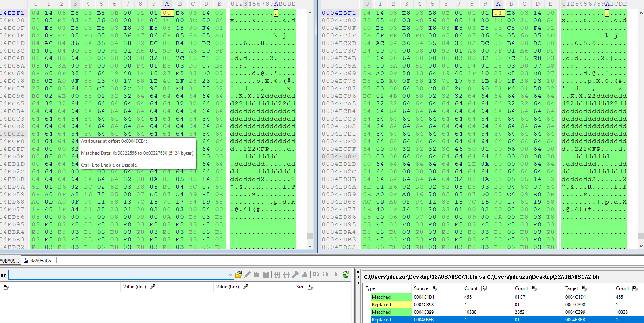Click the Value (hex) pencil icon

tap(246, 286)
